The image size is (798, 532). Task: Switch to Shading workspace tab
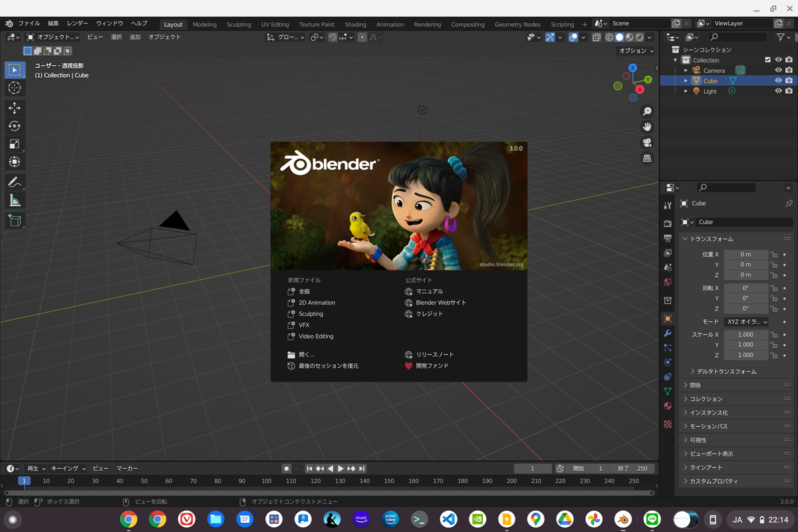[355, 25]
